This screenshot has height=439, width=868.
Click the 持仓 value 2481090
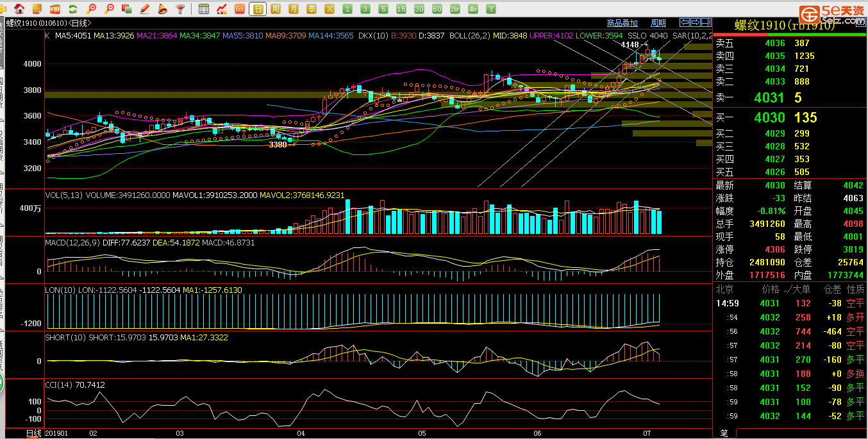point(767,262)
